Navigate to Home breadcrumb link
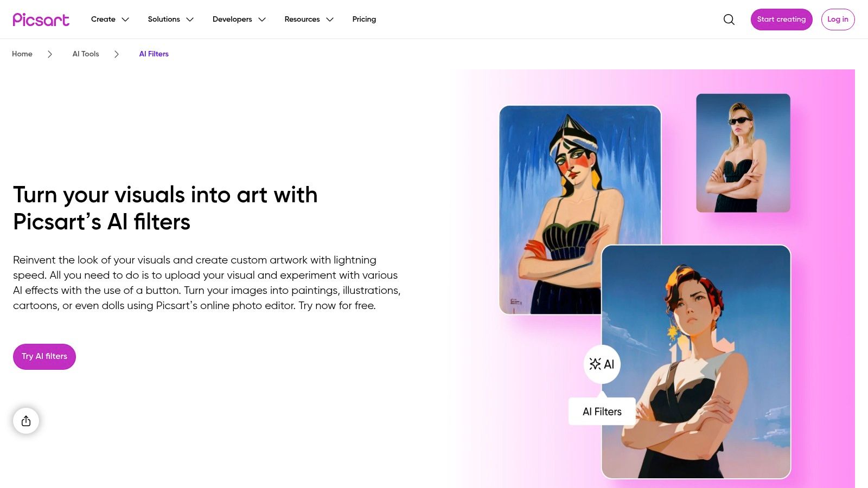Image resolution: width=868 pixels, height=488 pixels. 22,54
